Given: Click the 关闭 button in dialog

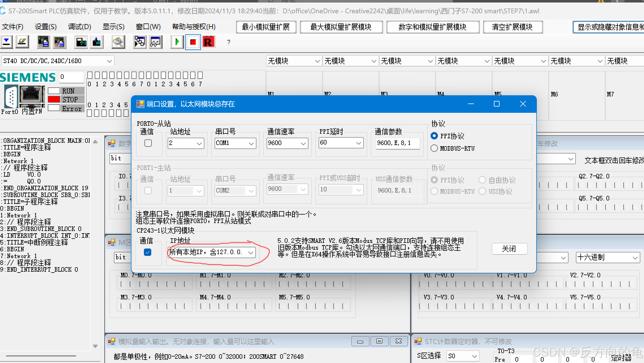Looking at the screenshot, I should tap(509, 249).
